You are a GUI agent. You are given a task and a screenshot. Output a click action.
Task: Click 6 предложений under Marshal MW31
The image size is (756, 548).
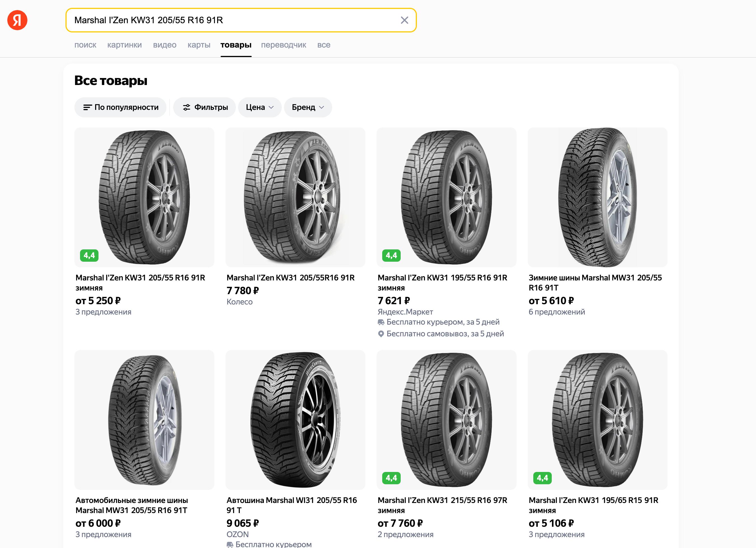pyautogui.click(x=557, y=312)
